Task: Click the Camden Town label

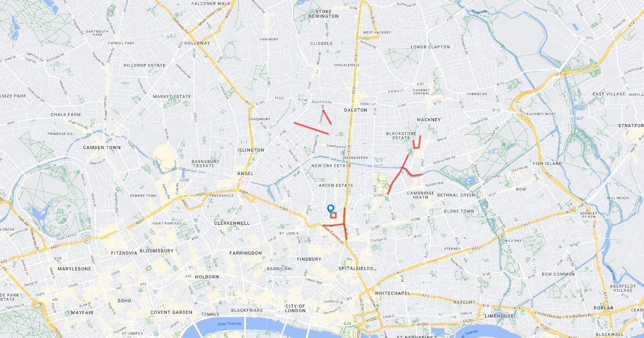Action: tap(102, 147)
